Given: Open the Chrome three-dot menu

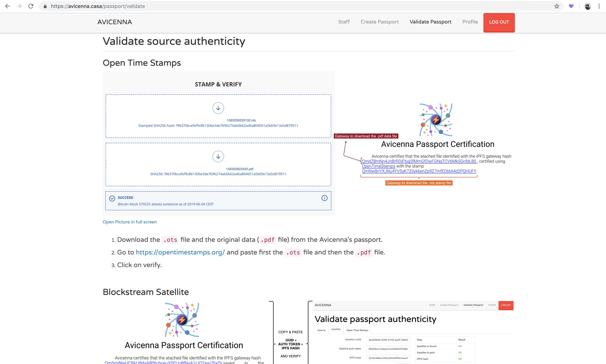Looking at the screenshot, I should (599, 6).
